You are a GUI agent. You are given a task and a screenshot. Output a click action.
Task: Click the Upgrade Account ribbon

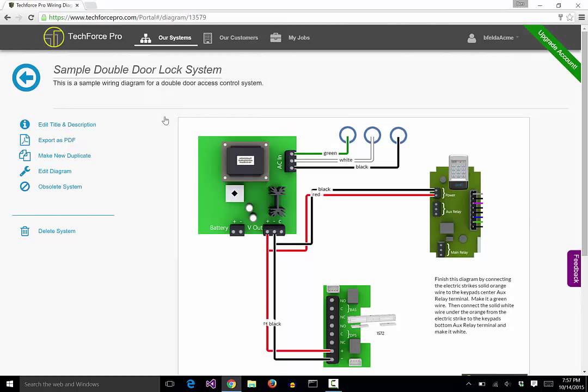point(558,50)
